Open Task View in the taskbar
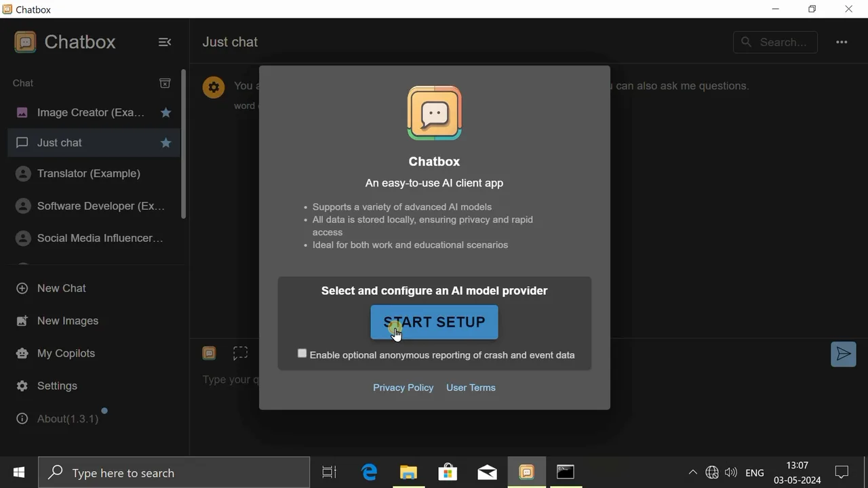The image size is (868, 488). tap(330, 472)
